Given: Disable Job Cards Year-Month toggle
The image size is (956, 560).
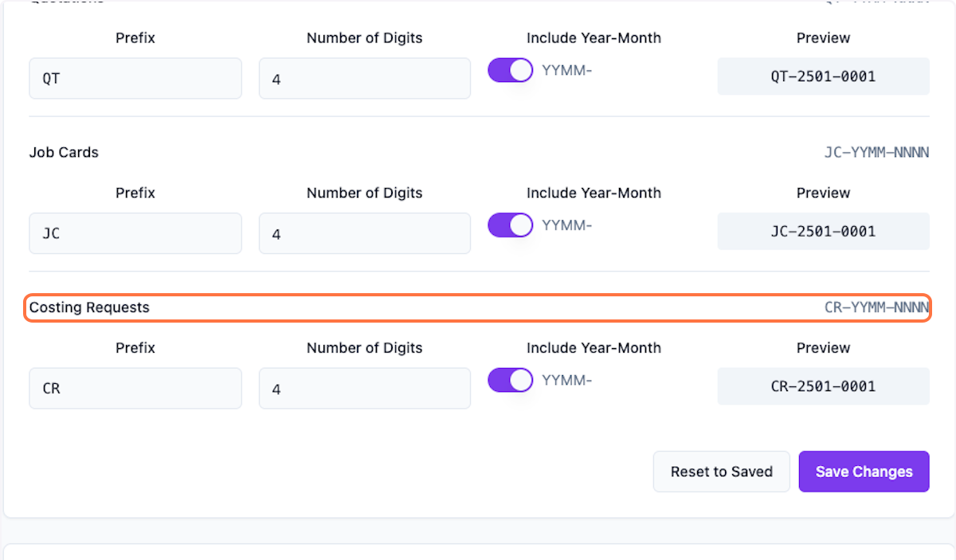Looking at the screenshot, I should point(510,225).
